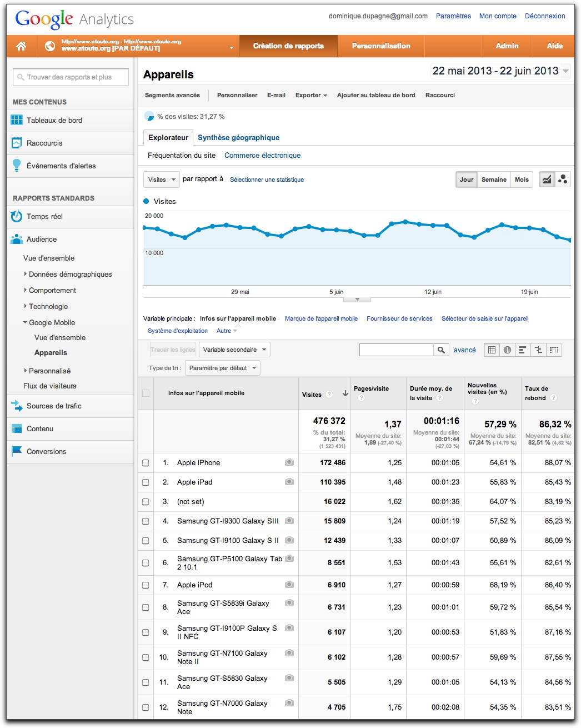Open the Mon compte link
The width and height of the screenshot is (581, 728).
pyautogui.click(x=498, y=16)
